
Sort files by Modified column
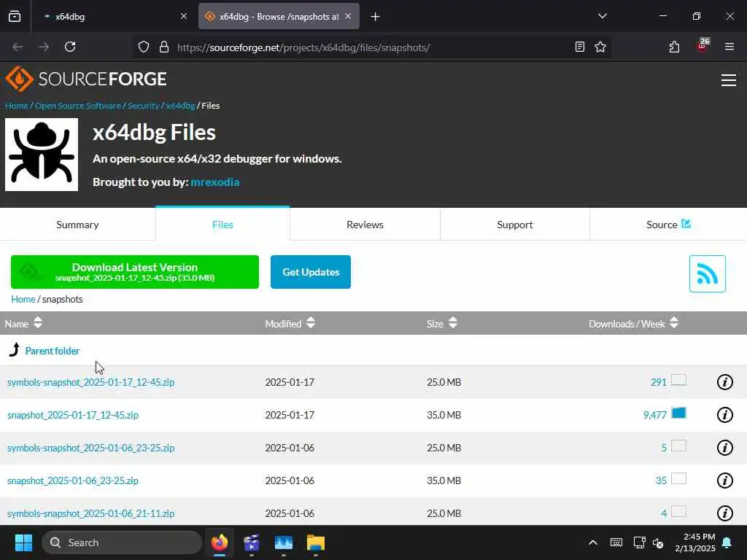pyautogui.click(x=290, y=324)
